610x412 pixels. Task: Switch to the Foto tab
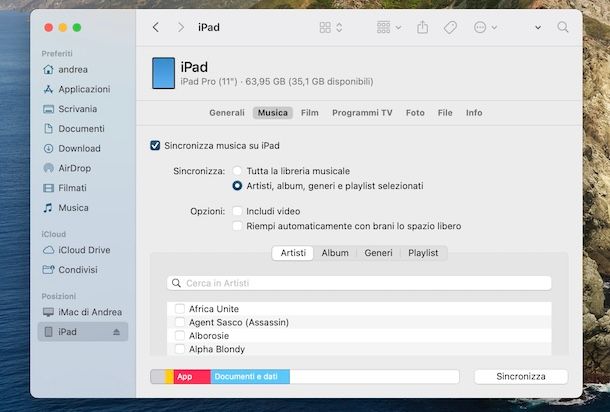coord(415,113)
